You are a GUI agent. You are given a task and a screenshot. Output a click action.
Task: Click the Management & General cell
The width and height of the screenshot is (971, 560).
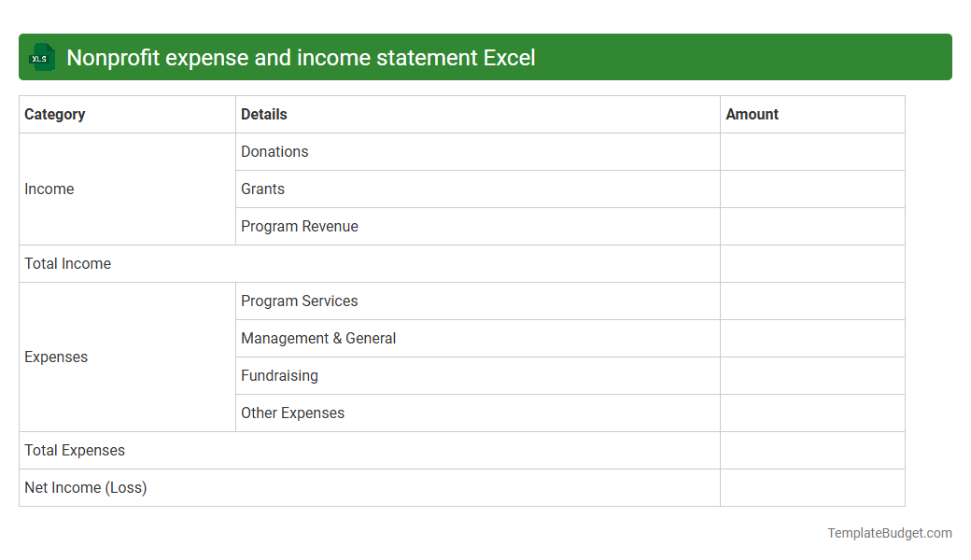pyautogui.click(x=318, y=338)
